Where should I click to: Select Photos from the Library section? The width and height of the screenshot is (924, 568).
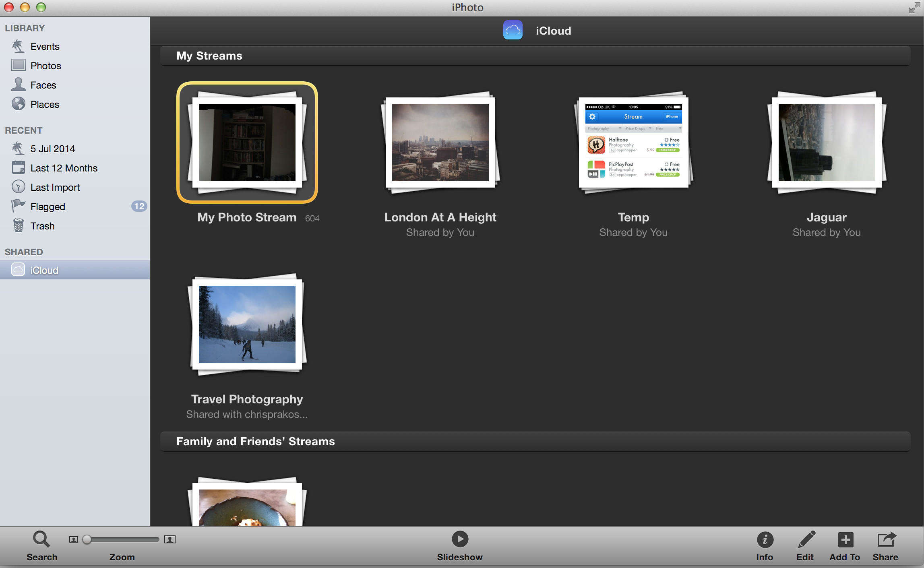pos(46,65)
